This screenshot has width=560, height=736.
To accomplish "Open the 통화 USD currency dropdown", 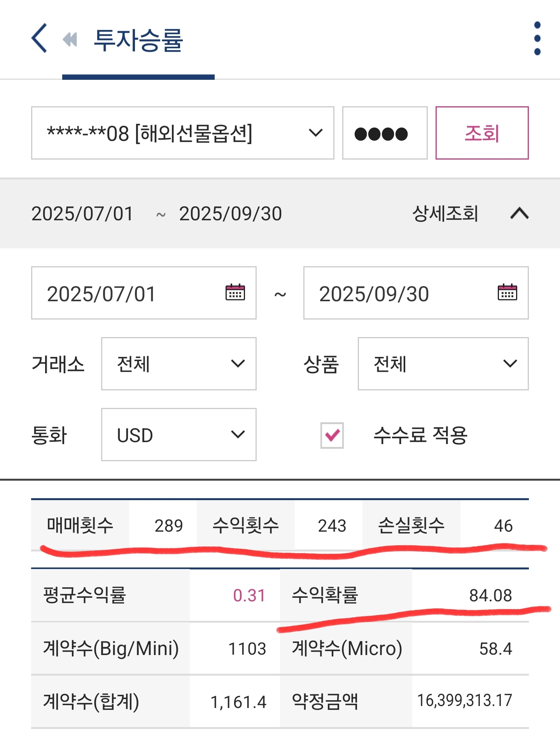I will point(178,435).
